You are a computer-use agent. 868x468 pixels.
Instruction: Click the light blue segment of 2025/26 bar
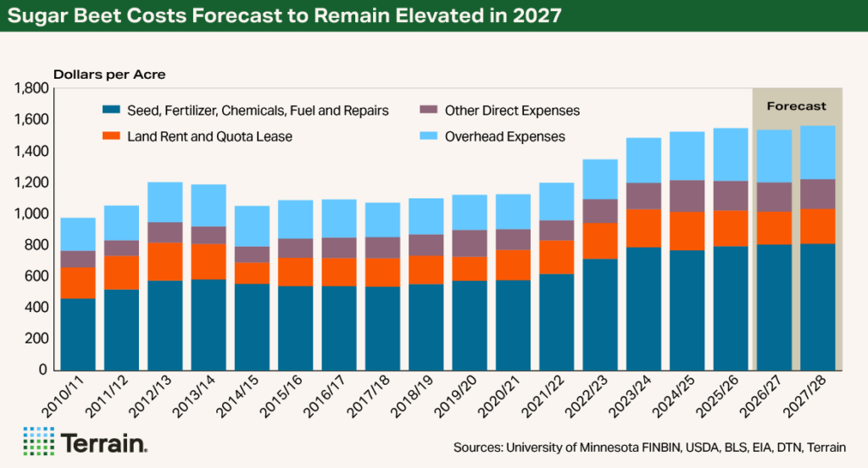731,155
